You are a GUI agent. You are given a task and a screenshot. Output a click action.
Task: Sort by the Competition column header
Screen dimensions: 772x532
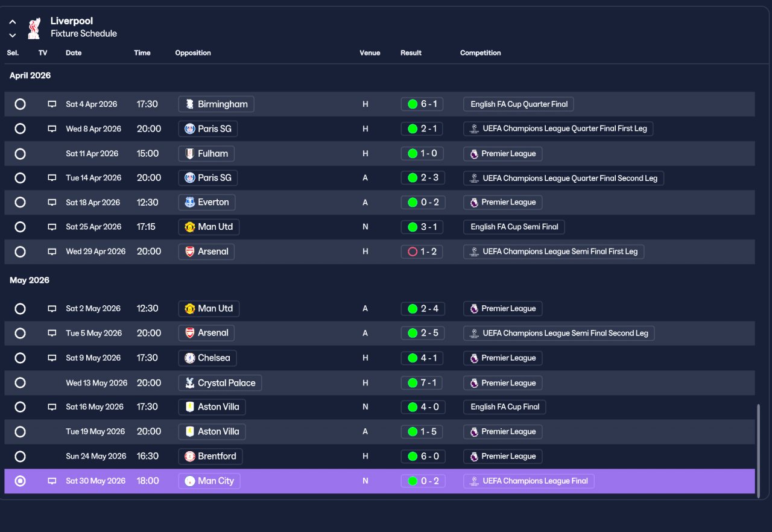click(480, 53)
